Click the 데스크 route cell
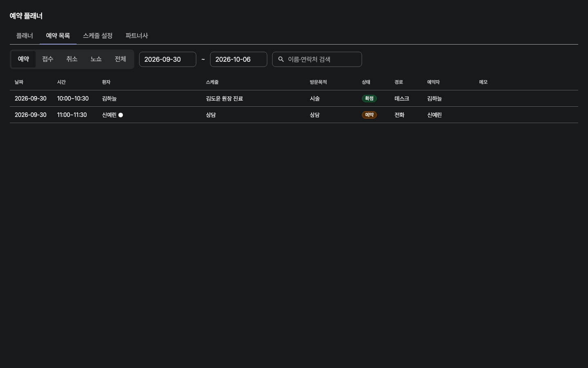 [x=402, y=99]
